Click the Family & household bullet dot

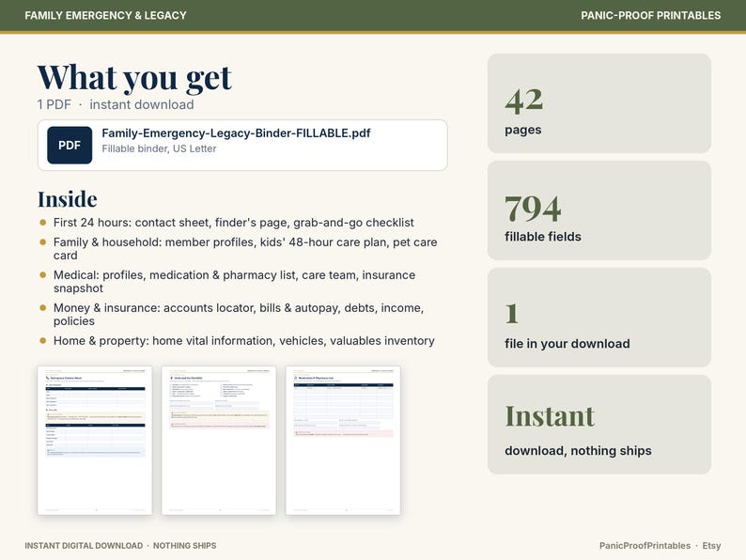pos(43,242)
